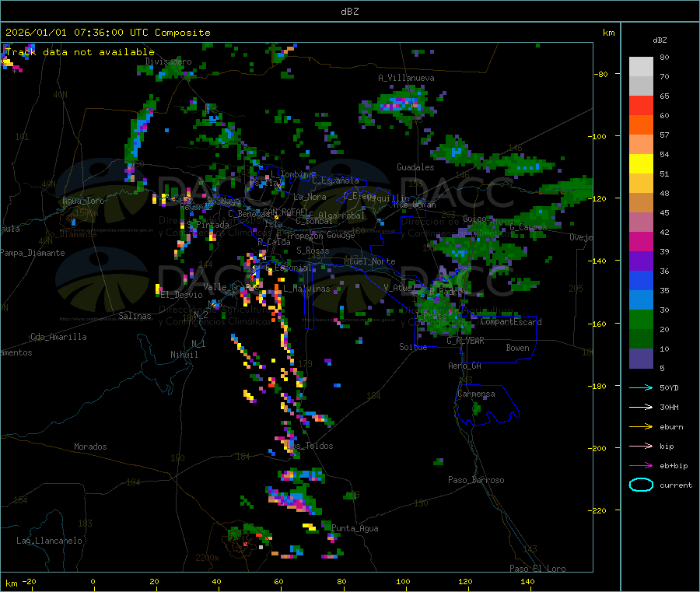Click the 'Atuel_Norte' map label
The height and width of the screenshot is (592, 700).
(369, 261)
